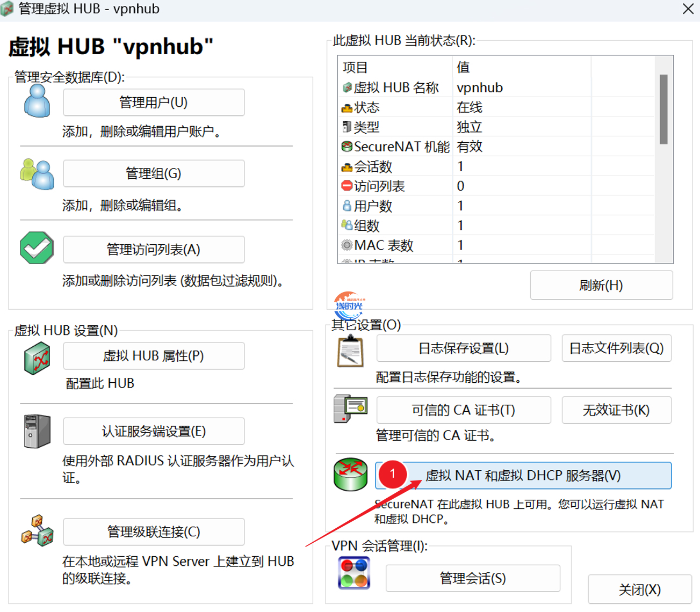Click the single user icon beside 管理用户
700x612 pixels.
click(37, 101)
